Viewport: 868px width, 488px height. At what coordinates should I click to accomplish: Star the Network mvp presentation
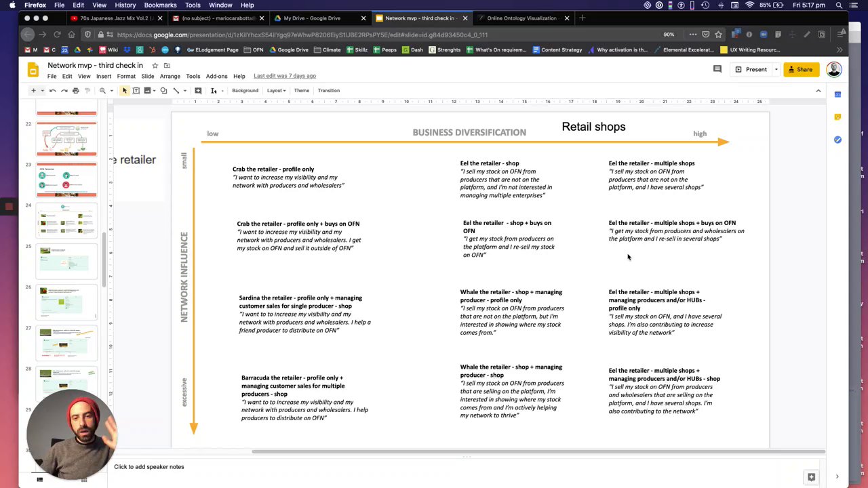coord(155,66)
